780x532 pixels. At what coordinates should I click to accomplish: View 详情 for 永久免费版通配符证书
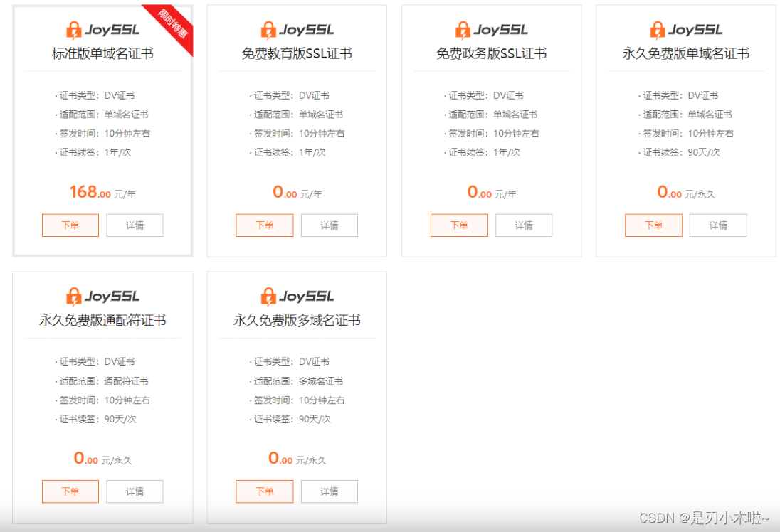pos(135,491)
